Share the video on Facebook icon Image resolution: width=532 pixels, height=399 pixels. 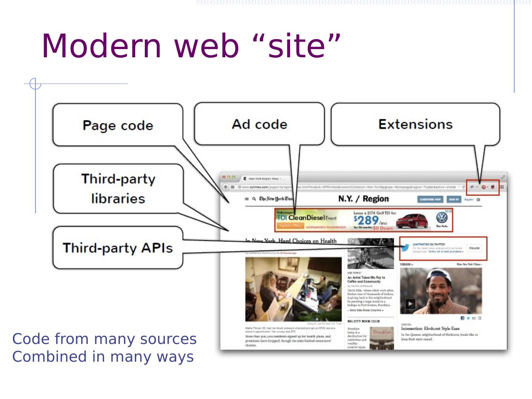pyautogui.click(x=463, y=318)
